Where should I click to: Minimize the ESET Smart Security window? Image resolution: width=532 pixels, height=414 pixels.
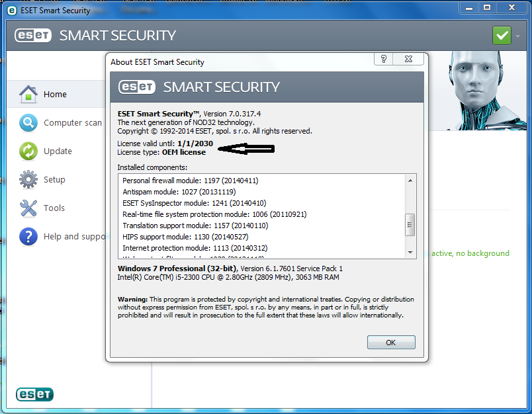469,8
